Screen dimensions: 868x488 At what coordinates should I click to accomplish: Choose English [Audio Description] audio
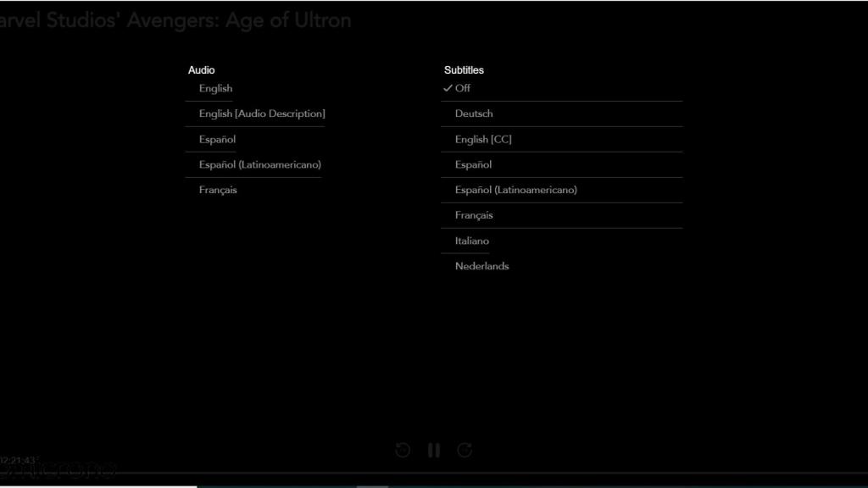tap(261, 114)
